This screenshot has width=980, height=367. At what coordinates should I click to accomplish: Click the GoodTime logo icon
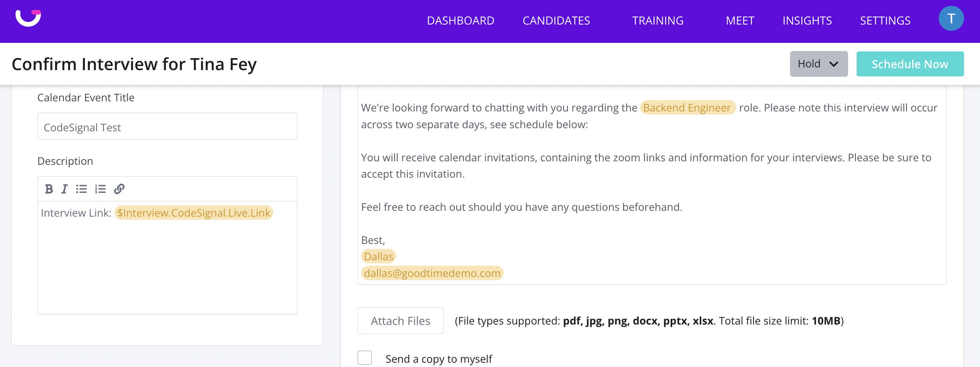[x=28, y=18]
